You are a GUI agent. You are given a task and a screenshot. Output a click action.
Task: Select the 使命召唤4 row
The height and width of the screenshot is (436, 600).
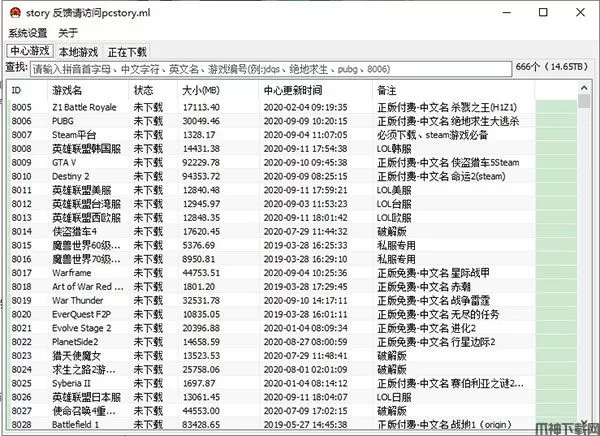tap(292, 411)
